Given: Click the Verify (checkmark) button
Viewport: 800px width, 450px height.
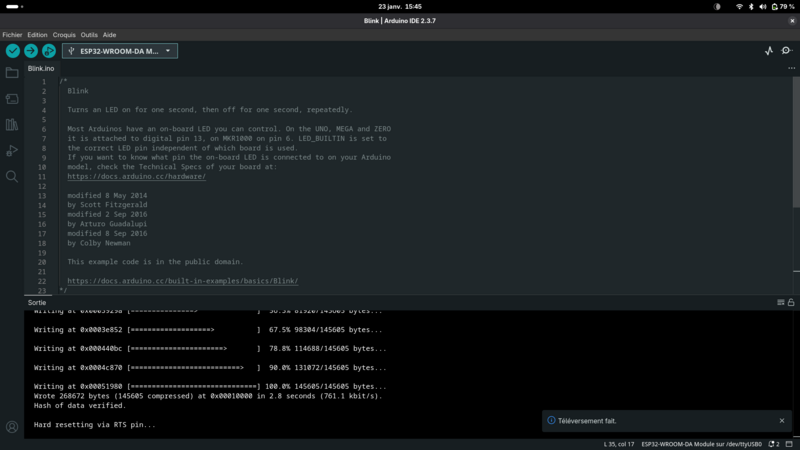Looking at the screenshot, I should point(13,51).
